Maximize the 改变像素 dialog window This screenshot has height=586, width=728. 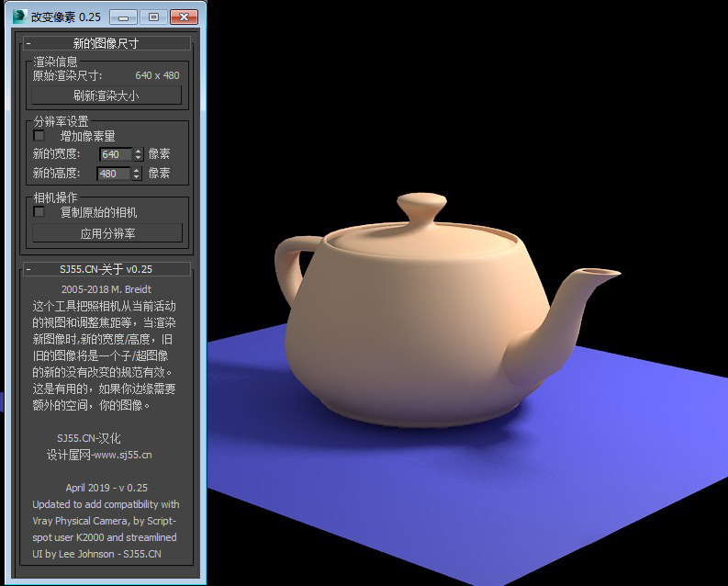click(153, 17)
